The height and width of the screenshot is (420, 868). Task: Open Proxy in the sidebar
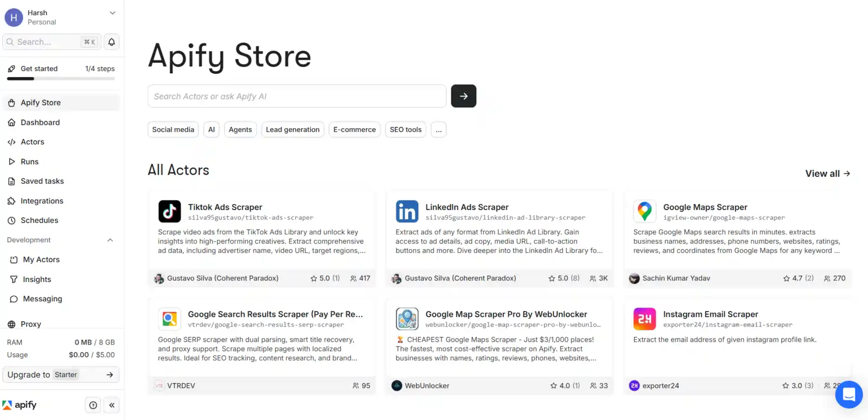pyautogui.click(x=62, y=324)
